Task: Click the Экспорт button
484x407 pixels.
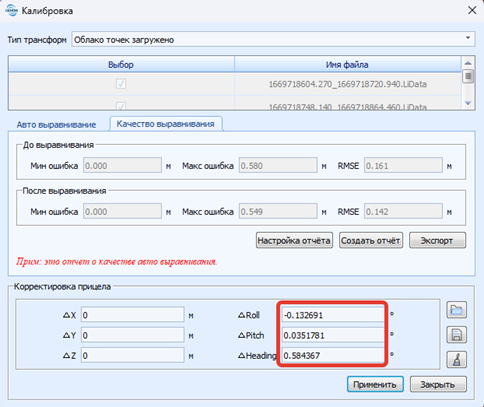Action: pos(437,240)
